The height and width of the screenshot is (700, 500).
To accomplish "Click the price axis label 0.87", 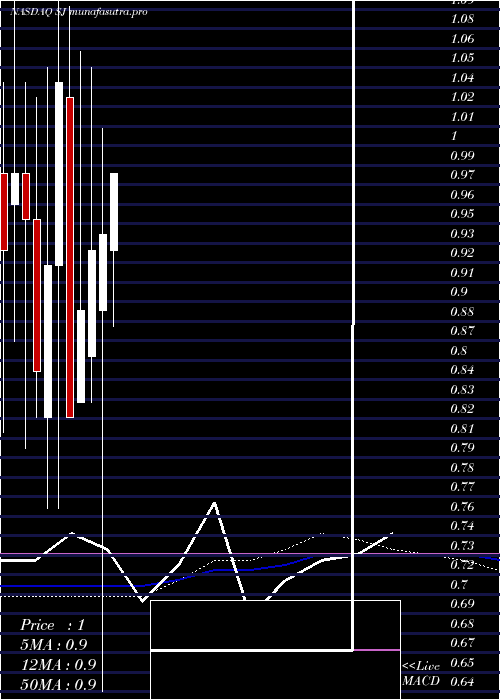I will pyautogui.click(x=462, y=330).
